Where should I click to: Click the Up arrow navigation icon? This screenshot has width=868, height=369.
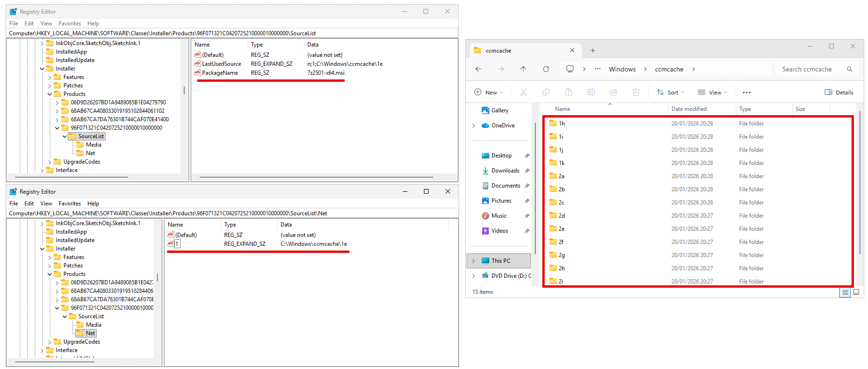(x=523, y=69)
